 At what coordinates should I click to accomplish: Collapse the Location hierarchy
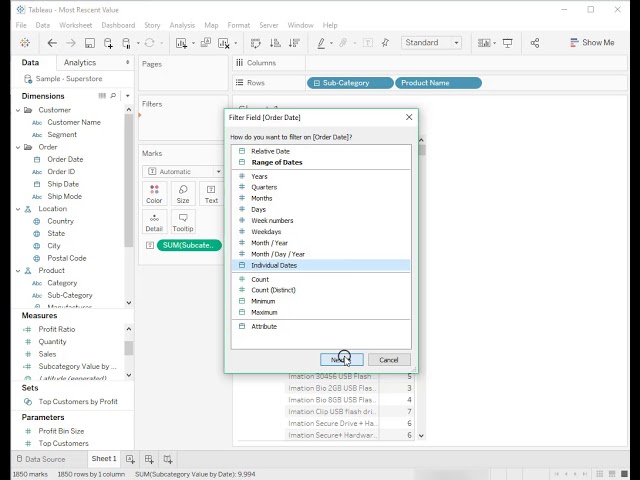coord(18,209)
